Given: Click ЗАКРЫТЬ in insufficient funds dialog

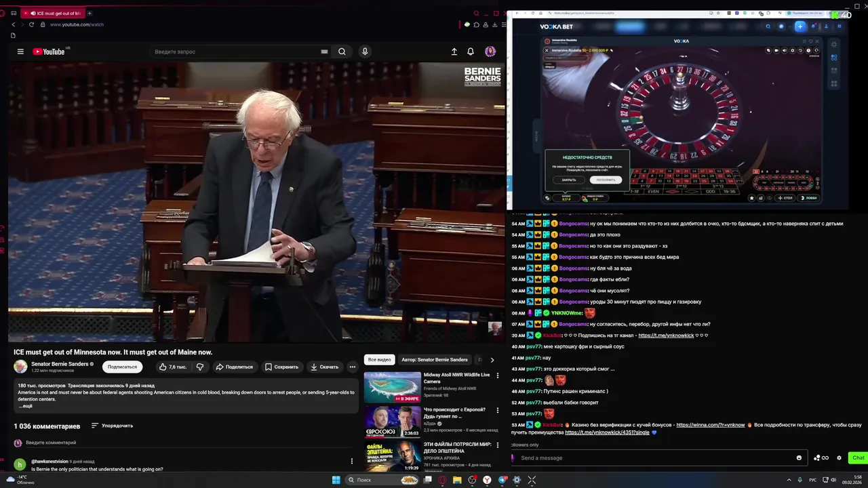Looking at the screenshot, I should 569,180.
